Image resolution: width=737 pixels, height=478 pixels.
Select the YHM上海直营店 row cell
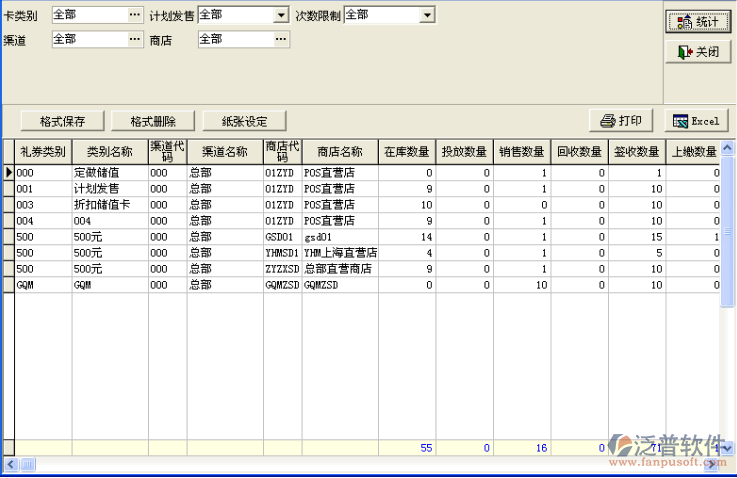pyautogui.click(x=339, y=252)
